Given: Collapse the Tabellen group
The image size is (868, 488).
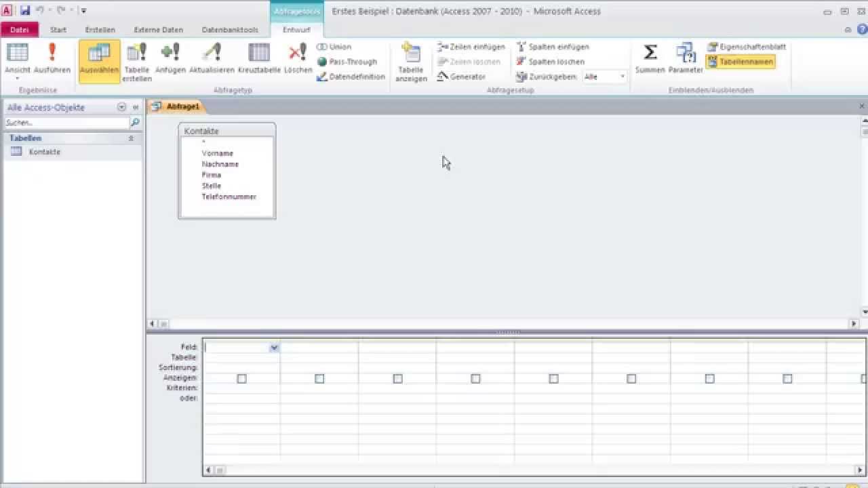Looking at the screenshot, I should (x=131, y=138).
